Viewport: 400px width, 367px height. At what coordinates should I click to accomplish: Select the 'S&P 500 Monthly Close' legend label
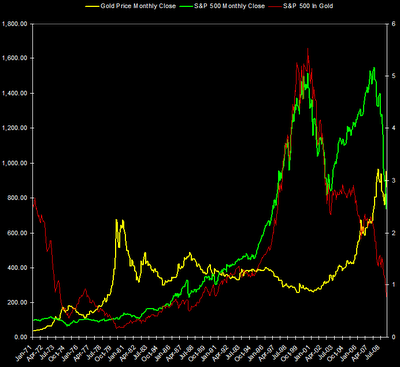click(229, 6)
